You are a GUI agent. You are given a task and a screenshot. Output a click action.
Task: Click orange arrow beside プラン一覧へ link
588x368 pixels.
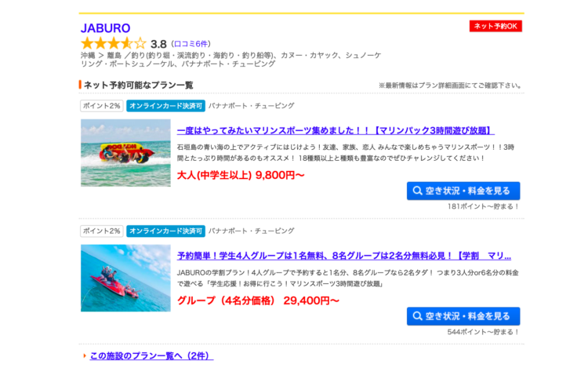85,355
